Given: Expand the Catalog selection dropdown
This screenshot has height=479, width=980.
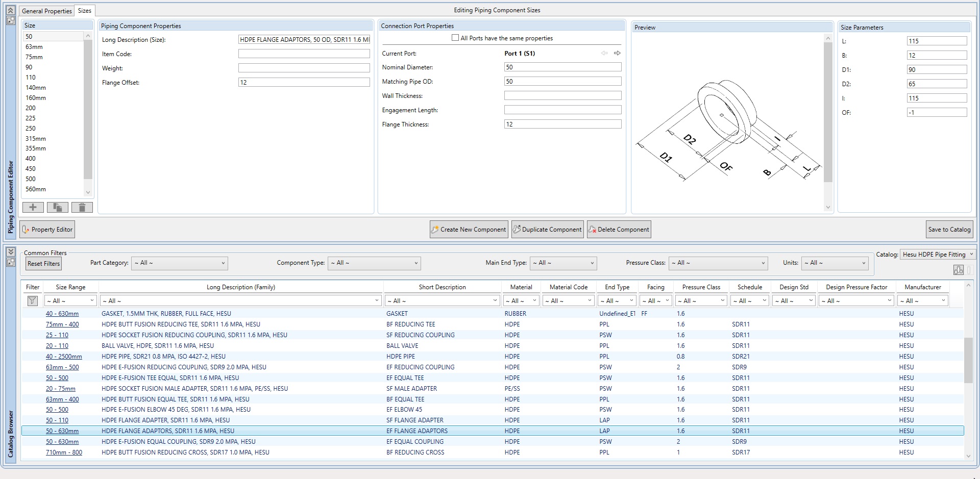Looking at the screenshot, I should coord(938,255).
